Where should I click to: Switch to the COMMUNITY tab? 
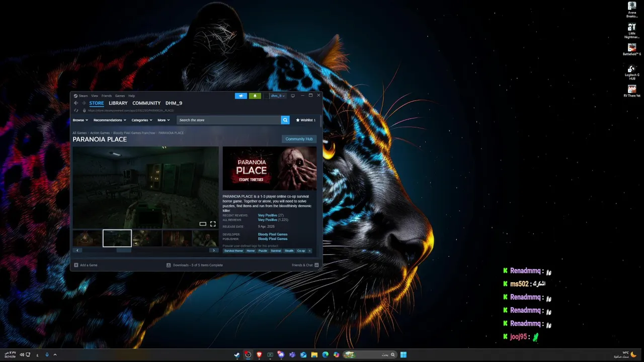pos(146,103)
